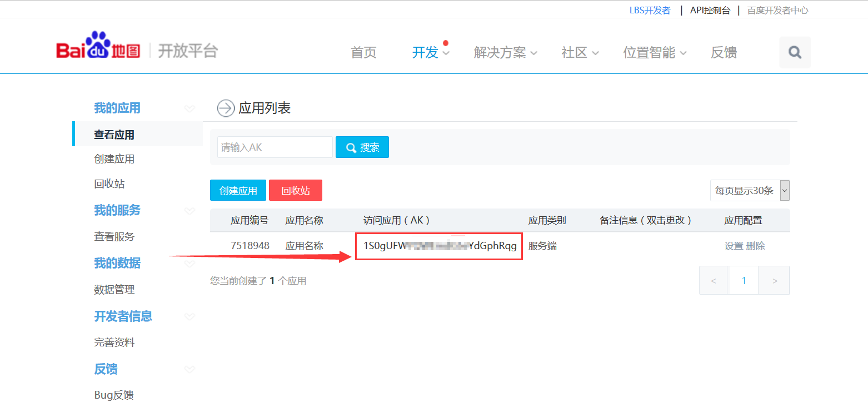This screenshot has width=868, height=417.
Task: Click the 我的服务 sidebar heading
Action: pyautogui.click(x=117, y=210)
